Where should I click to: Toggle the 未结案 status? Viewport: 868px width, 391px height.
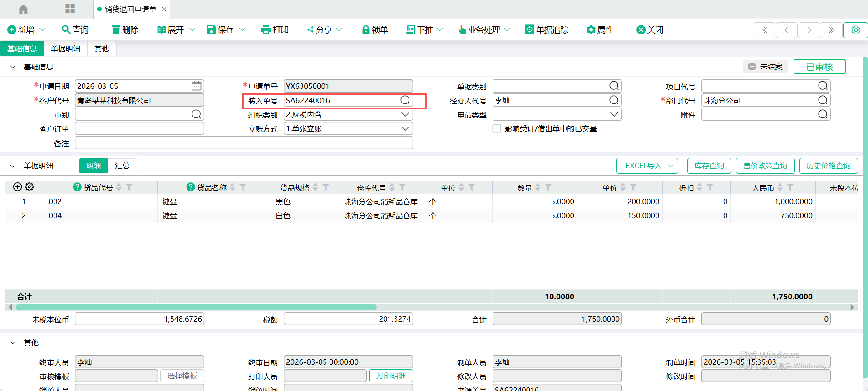[x=765, y=67]
